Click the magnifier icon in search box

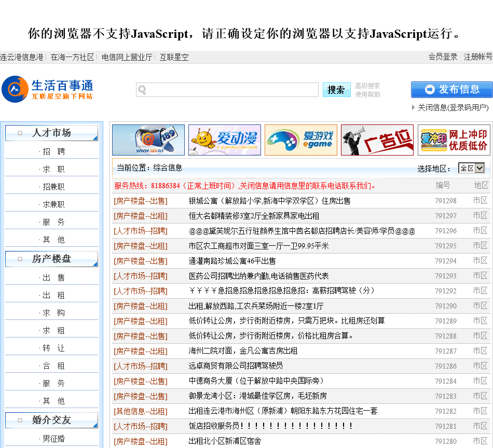tap(142, 90)
